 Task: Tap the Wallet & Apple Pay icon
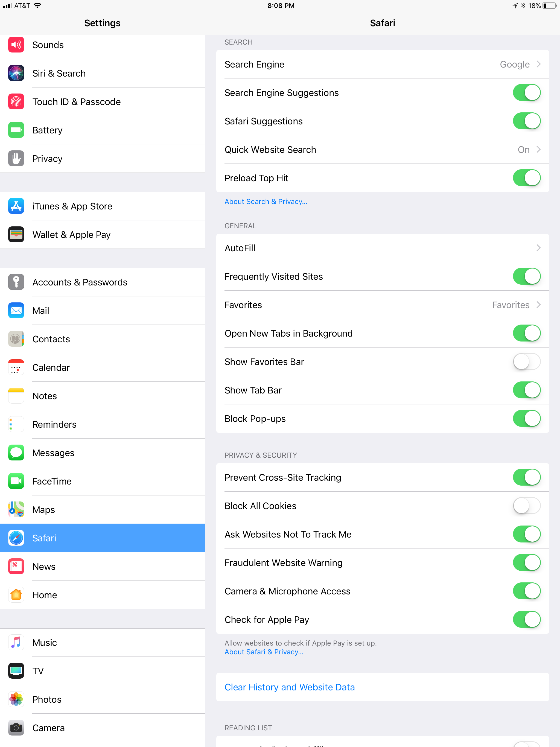[16, 234]
